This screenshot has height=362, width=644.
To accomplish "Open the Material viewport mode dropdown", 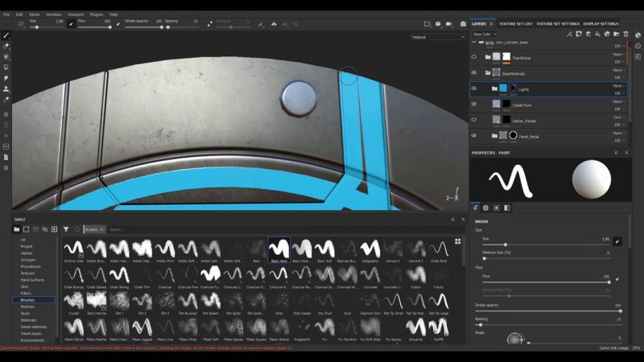I will 438,37.
